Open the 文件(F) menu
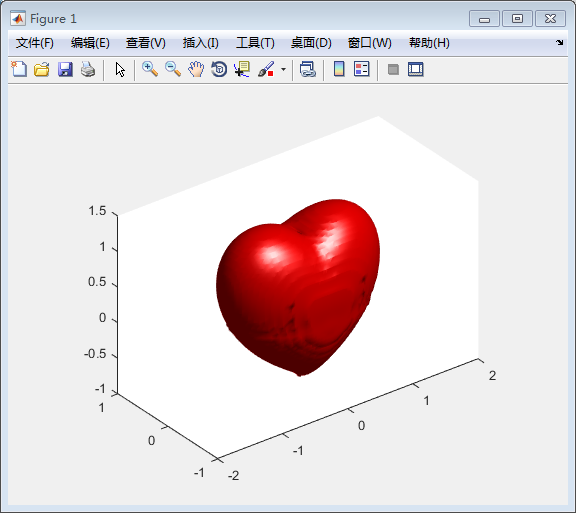 pos(35,43)
